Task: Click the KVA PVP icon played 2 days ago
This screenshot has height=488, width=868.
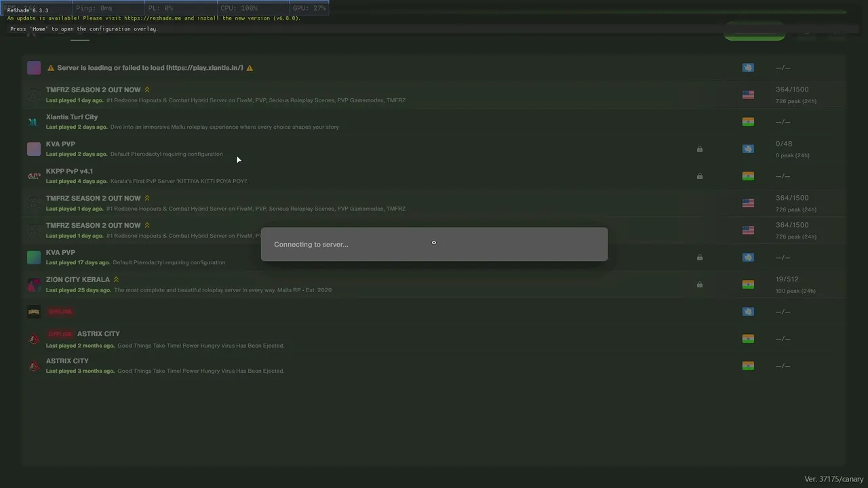Action: pyautogui.click(x=34, y=149)
